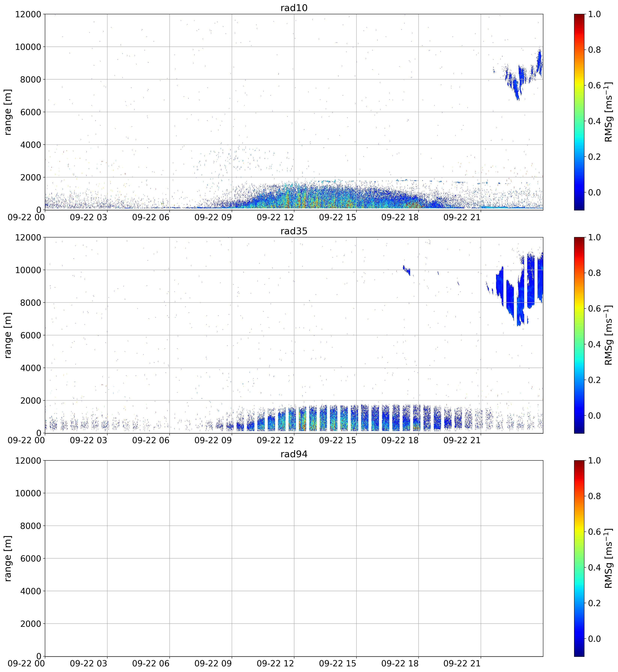Screen dimensions: 618x672
Task: Click the 'range [m]' axis label of rad35
Action: 8,335
